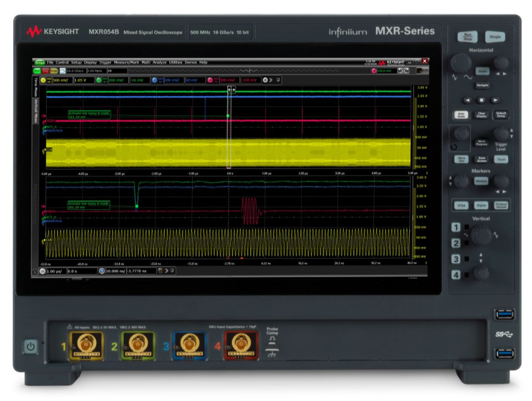The height and width of the screenshot is (401, 532).
Task: Click the trigger level marker on the right edge
Action: click(x=414, y=126)
